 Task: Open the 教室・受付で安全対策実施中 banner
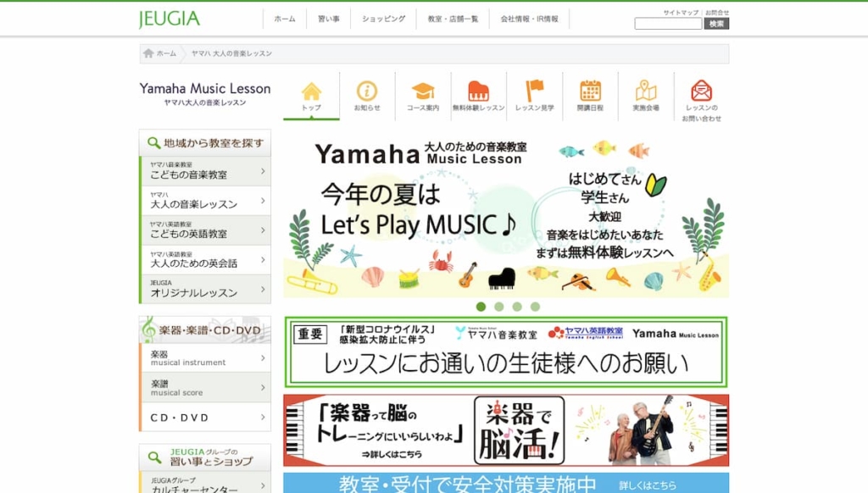pyautogui.click(x=506, y=483)
